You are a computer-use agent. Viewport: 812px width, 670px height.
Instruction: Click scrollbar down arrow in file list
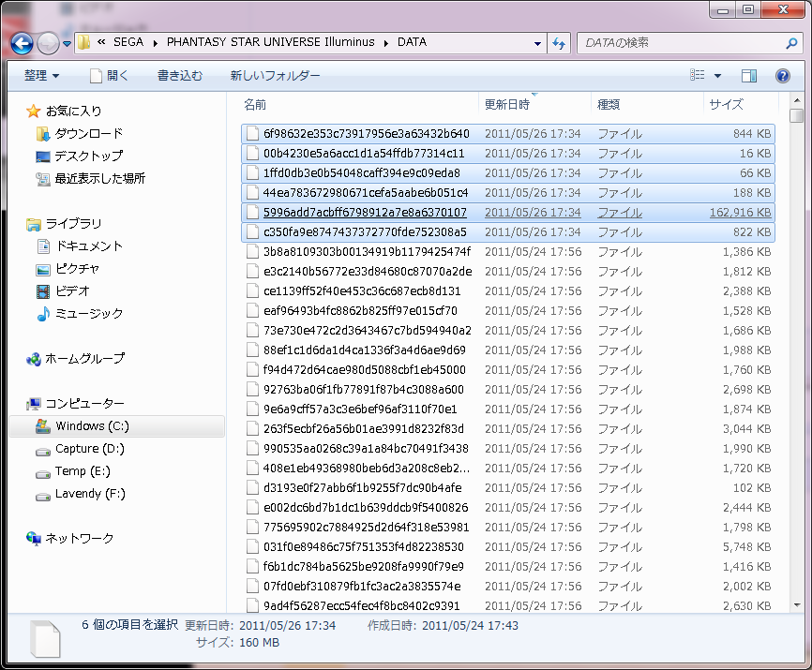(x=796, y=604)
